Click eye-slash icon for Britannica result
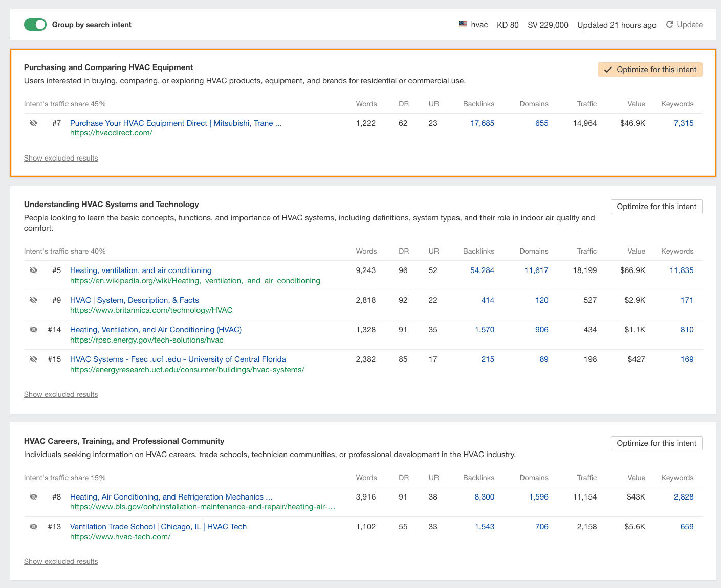The image size is (721, 588). [33, 300]
